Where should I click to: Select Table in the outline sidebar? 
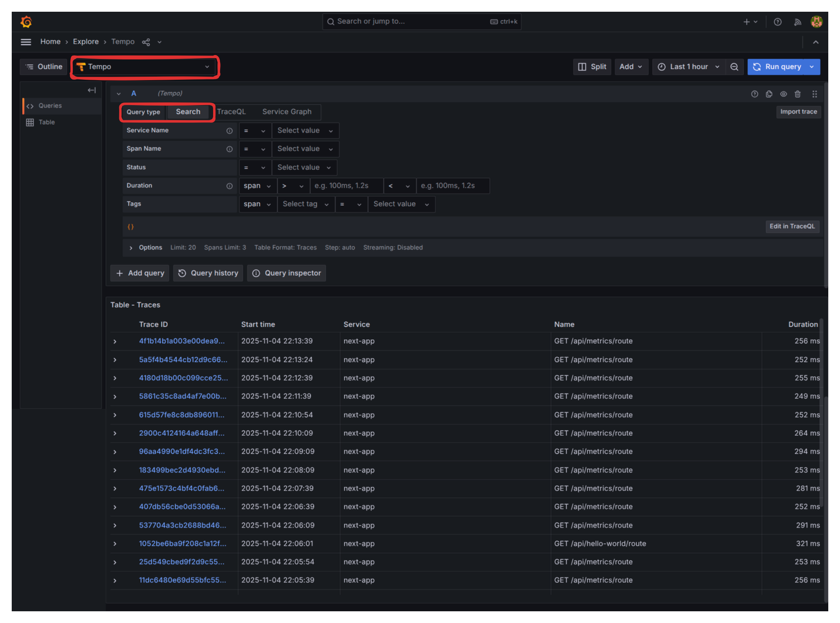[46, 122]
